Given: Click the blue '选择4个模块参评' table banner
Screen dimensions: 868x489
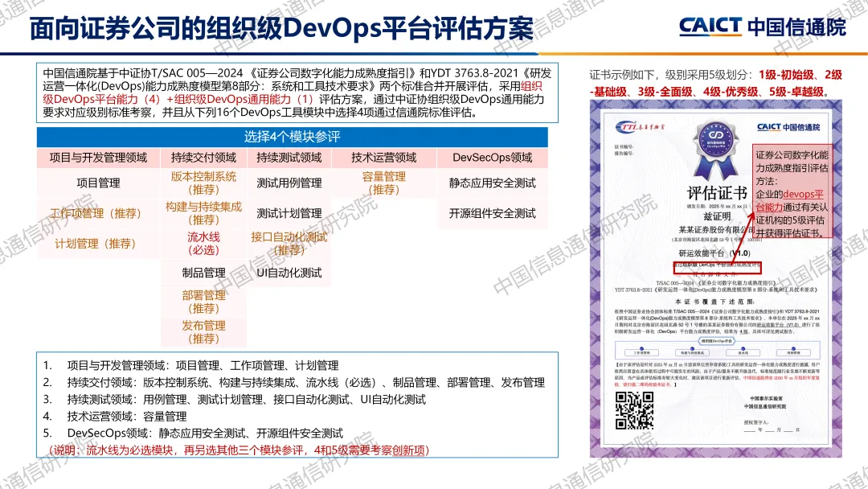Looking at the screenshot, I should point(293,137).
